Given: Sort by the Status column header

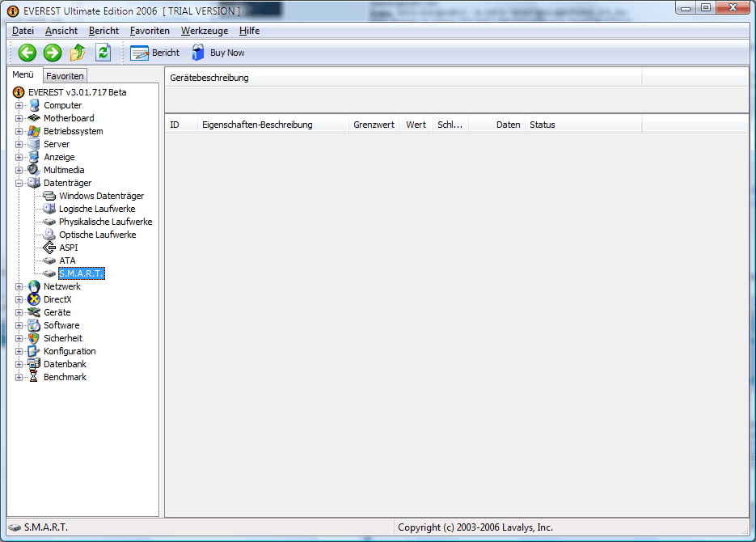Looking at the screenshot, I should pos(584,125).
